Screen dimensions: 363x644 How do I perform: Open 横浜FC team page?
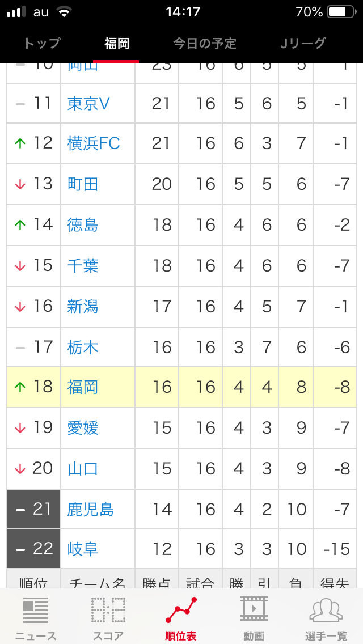[x=94, y=143]
